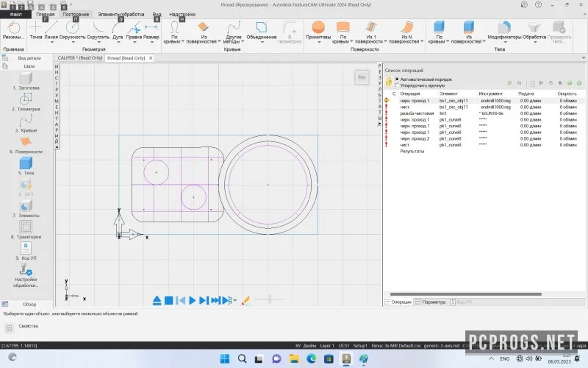The width and height of the screenshot is (588, 368).
Task: Step to next operation in simulation
Action: [x=204, y=300]
